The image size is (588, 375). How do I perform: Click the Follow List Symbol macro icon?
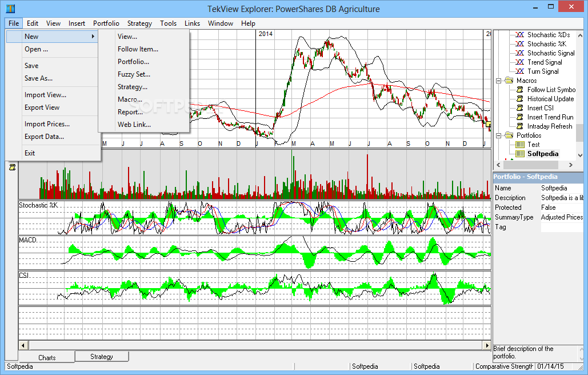point(520,90)
